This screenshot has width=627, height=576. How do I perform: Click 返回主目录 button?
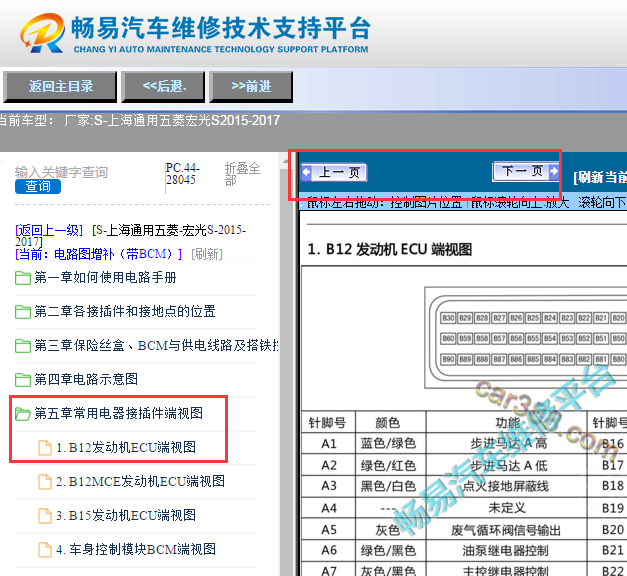click(x=60, y=86)
